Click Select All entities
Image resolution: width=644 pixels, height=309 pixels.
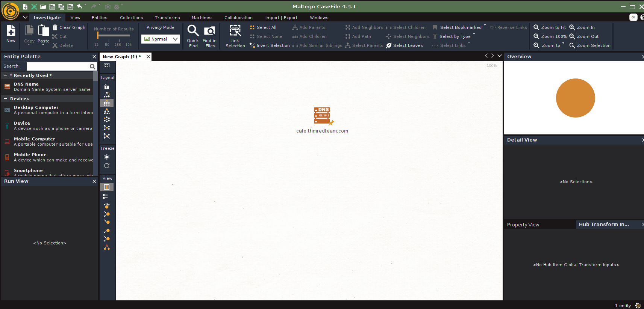click(263, 27)
